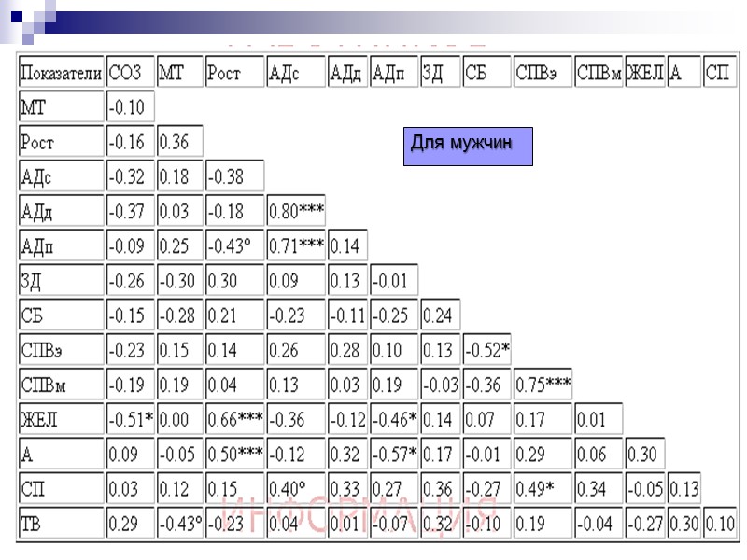Image resolution: width=747 pixels, height=560 pixels.
Task: Select the '0.80***' correlation cell
Action: [x=296, y=211]
